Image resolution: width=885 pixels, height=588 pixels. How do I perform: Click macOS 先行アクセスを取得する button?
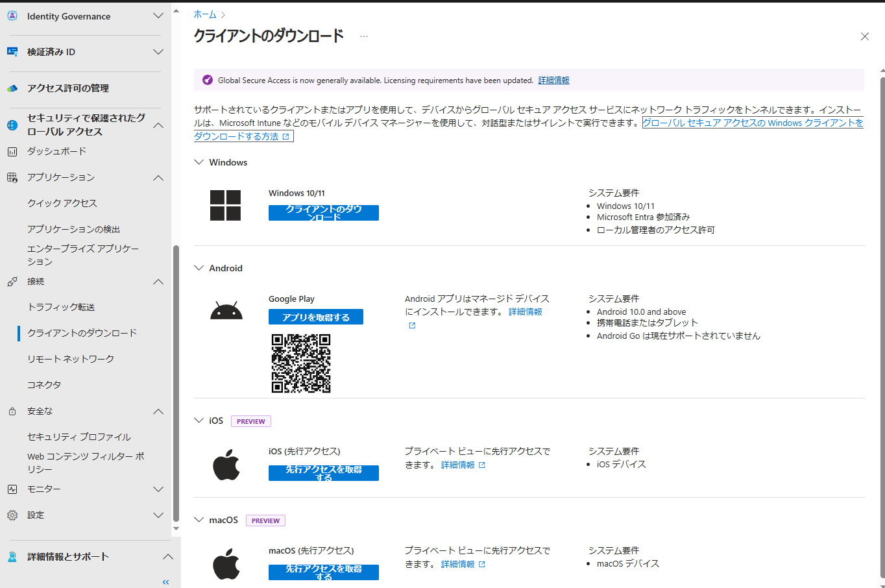click(324, 572)
